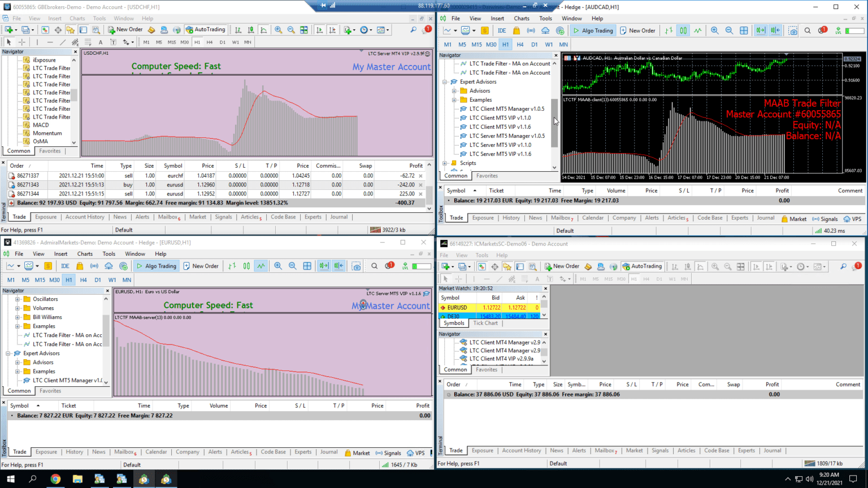Zoom in on the GBEbrokers USDCHF chart
Image resolution: width=868 pixels, height=488 pixels.
[279, 30]
